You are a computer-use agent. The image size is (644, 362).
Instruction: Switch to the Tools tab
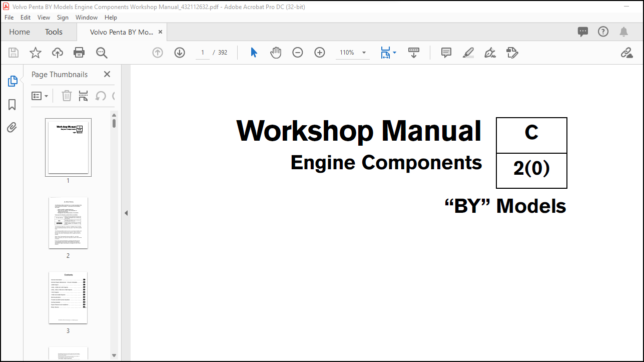(54, 32)
